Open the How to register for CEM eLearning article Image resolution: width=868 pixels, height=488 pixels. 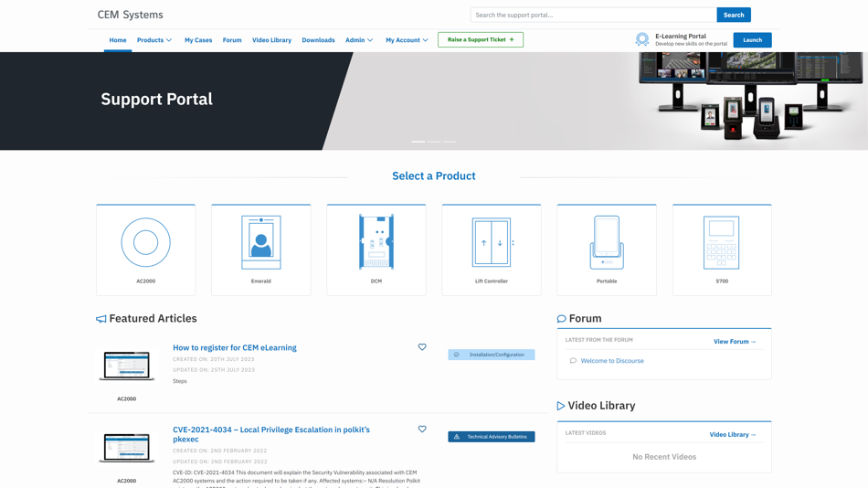235,348
